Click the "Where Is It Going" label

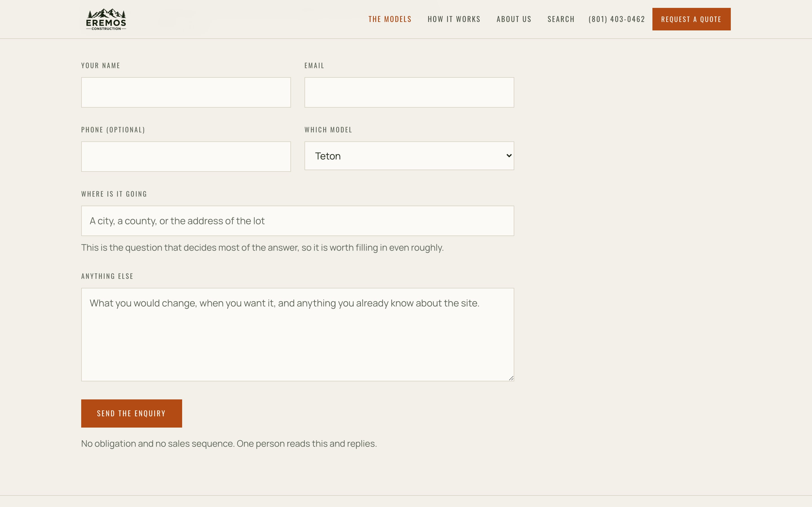point(114,194)
